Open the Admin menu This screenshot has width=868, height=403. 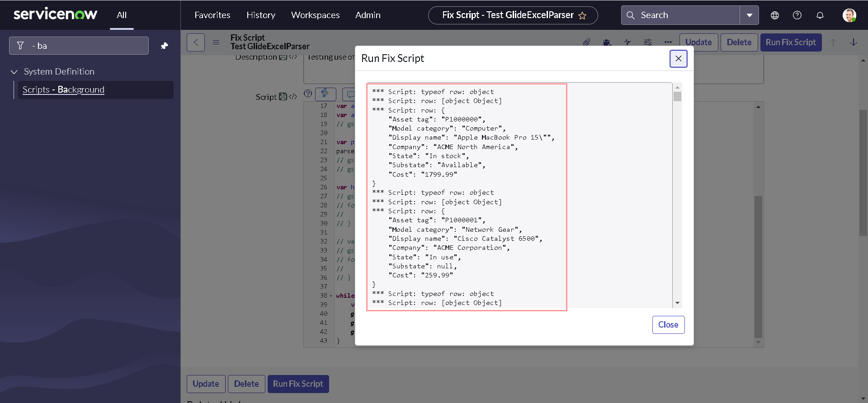(x=368, y=15)
